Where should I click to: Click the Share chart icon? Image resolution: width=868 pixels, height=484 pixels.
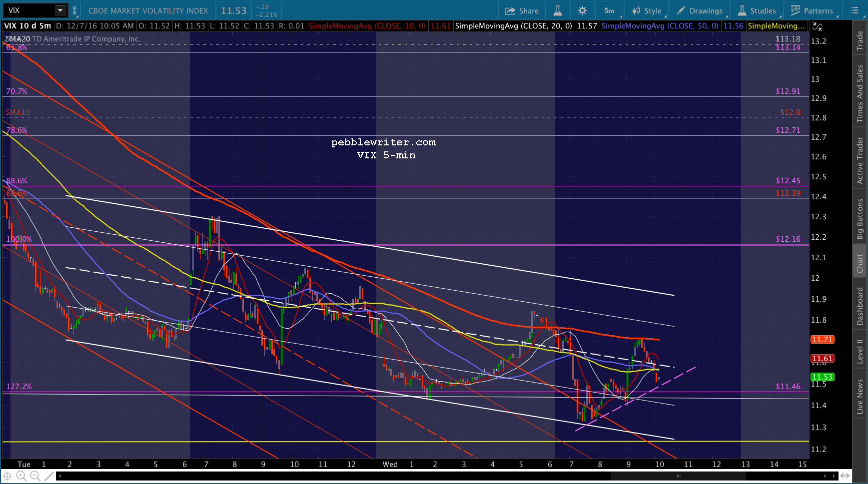point(522,10)
